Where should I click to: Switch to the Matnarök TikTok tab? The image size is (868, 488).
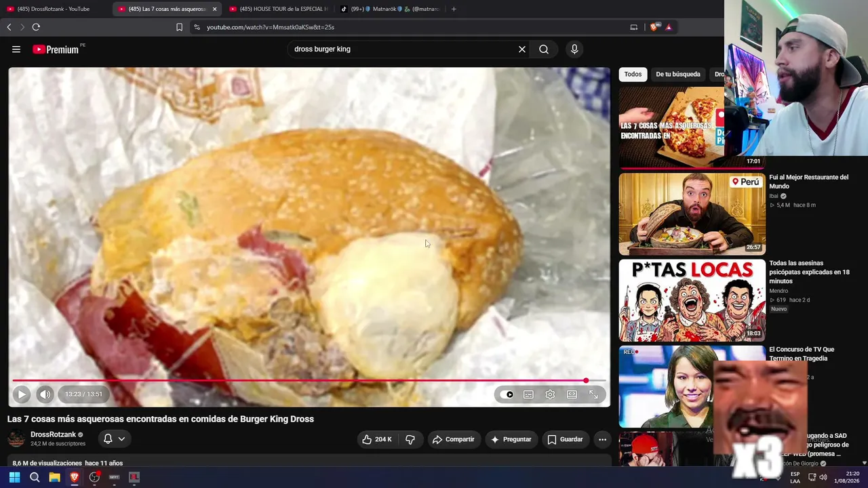coord(390,9)
